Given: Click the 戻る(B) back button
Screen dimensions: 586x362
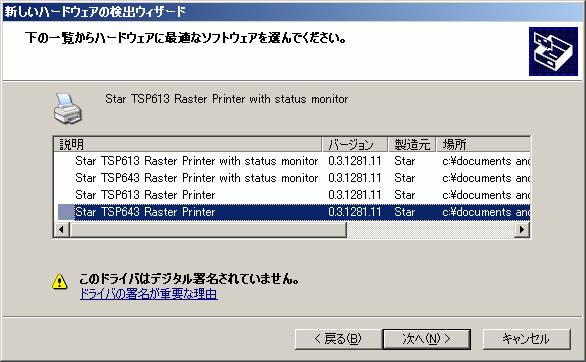Looking at the screenshot, I should [338, 339].
